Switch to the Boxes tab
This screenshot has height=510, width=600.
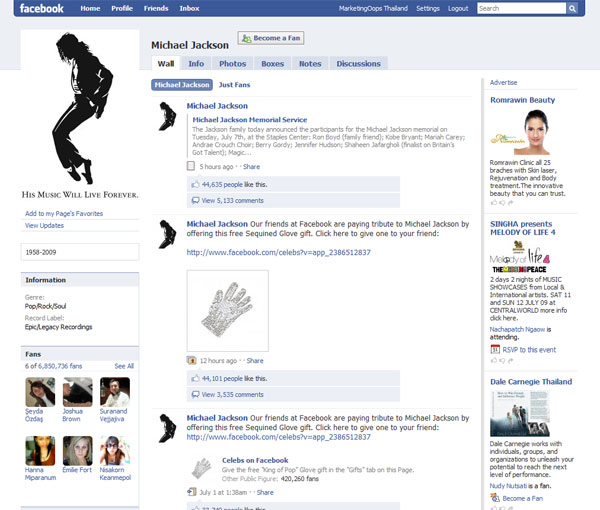click(272, 64)
